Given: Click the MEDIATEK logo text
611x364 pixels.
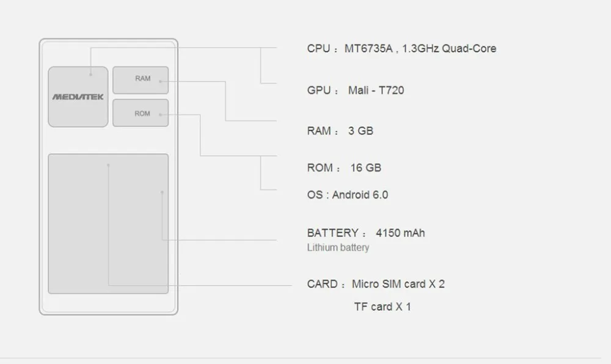Looking at the screenshot, I should point(78,96).
